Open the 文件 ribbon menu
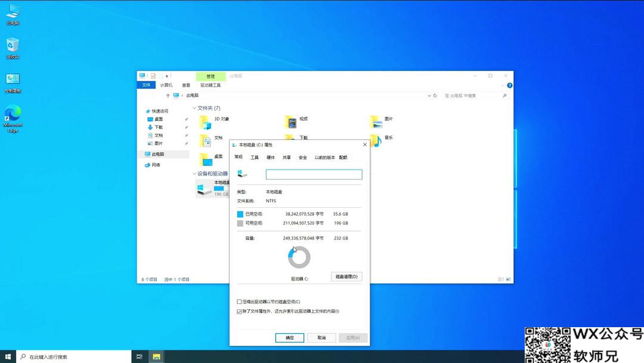 coord(146,85)
